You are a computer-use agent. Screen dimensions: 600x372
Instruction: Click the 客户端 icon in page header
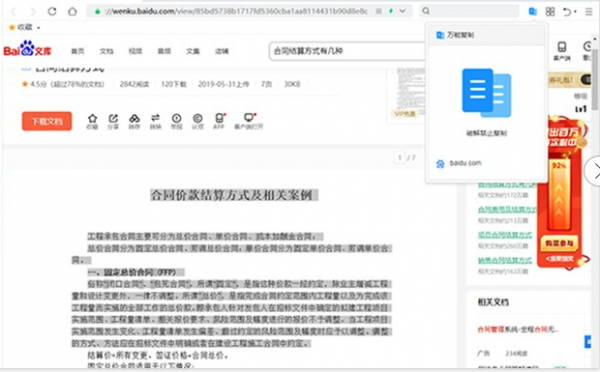point(562,51)
